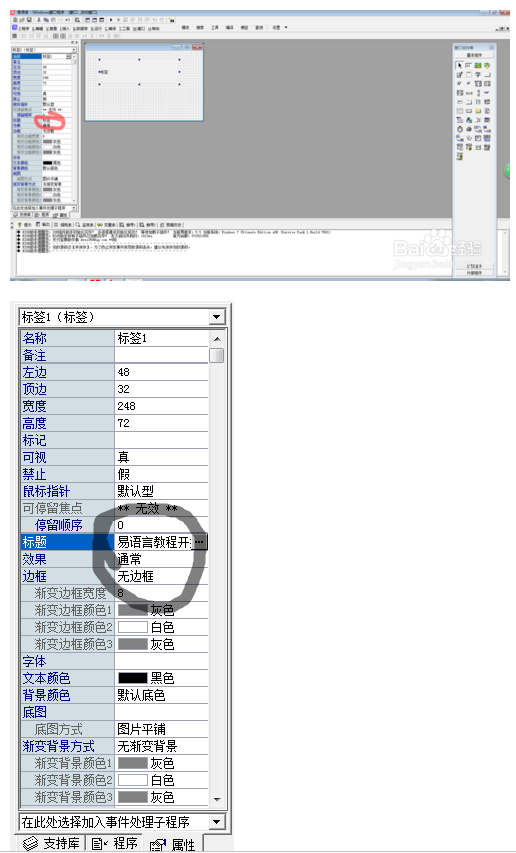Click the Open file toolbar icon
Screen dimensions: 516x853
point(22,20)
